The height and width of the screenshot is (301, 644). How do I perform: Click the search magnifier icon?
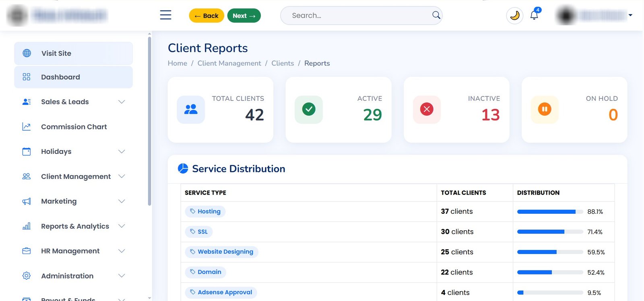436,15
